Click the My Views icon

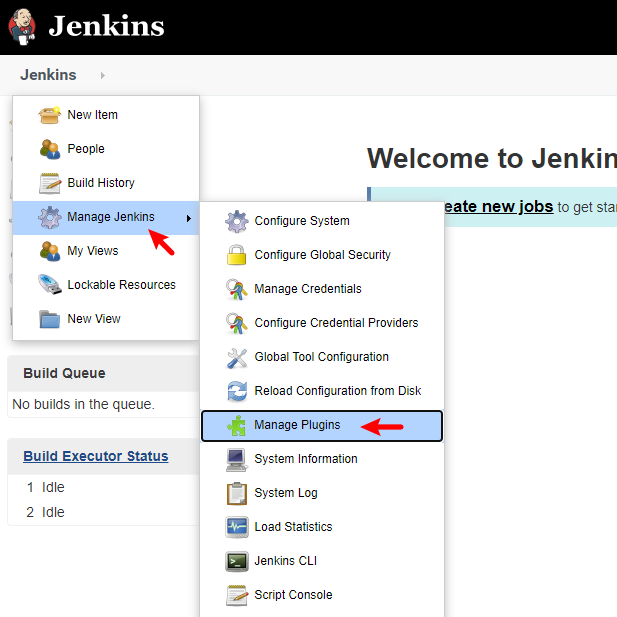click(x=50, y=251)
